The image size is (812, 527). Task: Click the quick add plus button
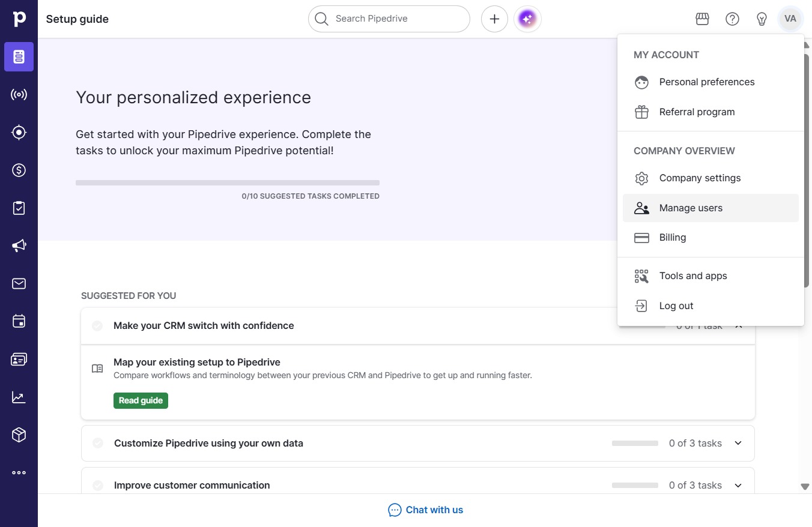(494, 19)
